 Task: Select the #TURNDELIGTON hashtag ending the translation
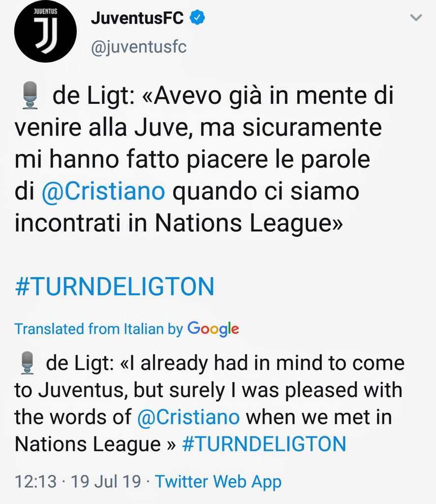tap(264, 444)
